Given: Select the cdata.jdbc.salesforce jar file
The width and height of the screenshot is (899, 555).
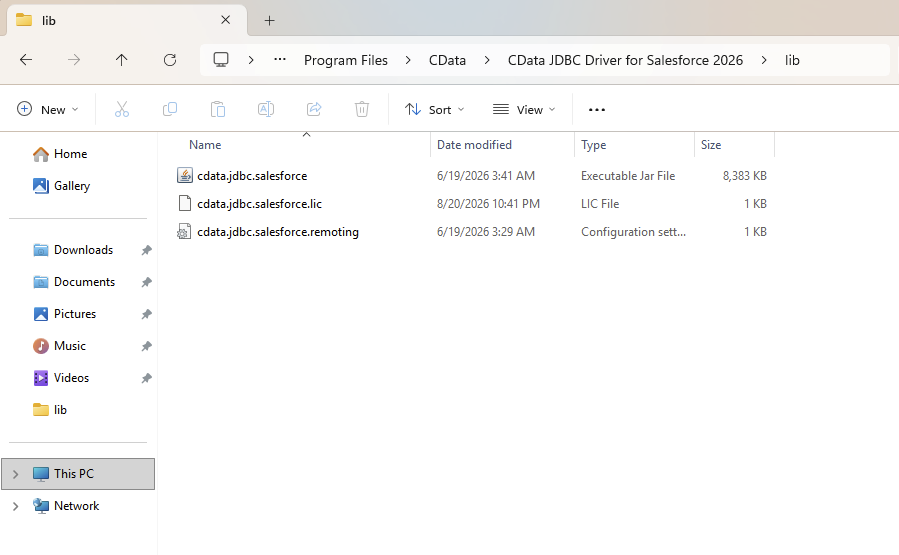Looking at the screenshot, I should click(x=252, y=175).
